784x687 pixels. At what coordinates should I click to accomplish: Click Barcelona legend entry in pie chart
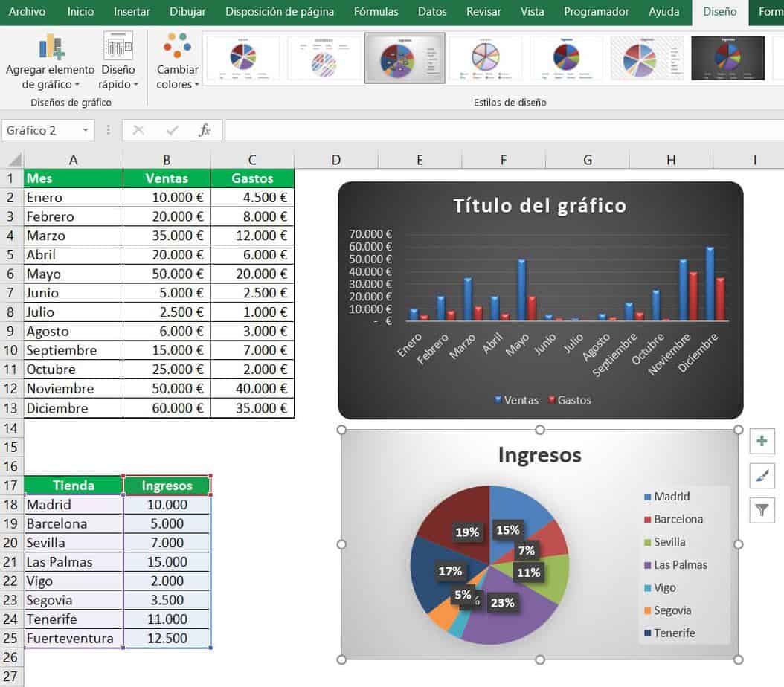tap(673, 520)
